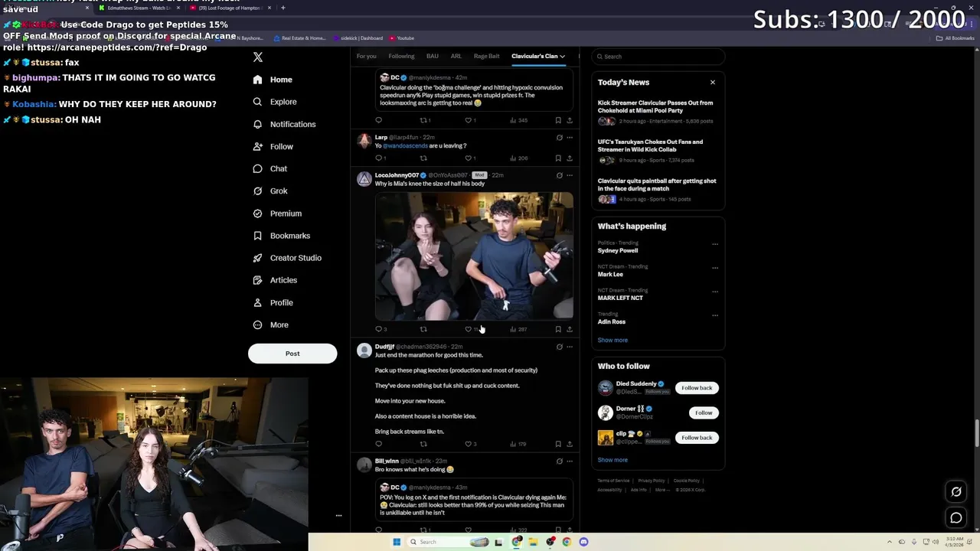Open Windows Start menu
This screenshot has height=551, width=980.
[x=397, y=542]
